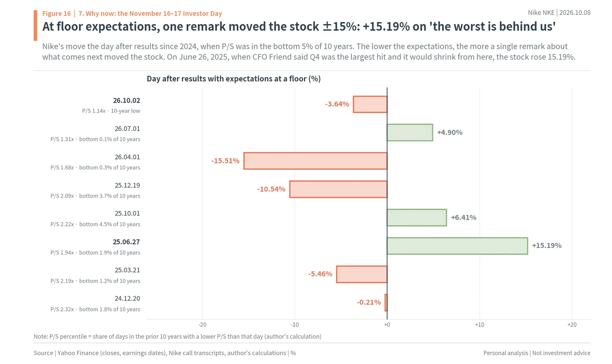Click the +0 axis tick label
This screenshot has height=364, width=612.
(387, 325)
